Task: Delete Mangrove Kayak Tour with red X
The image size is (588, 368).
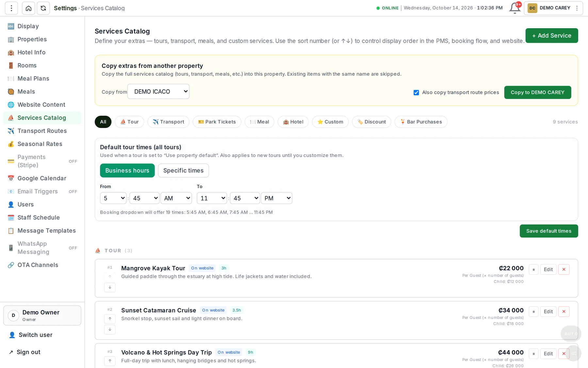Action: [x=564, y=270]
